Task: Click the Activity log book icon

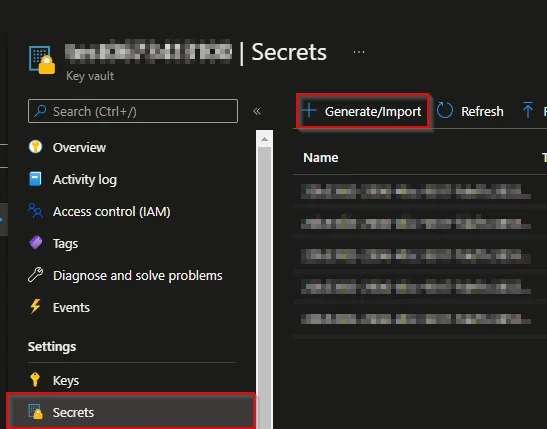Action: tap(35, 179)
